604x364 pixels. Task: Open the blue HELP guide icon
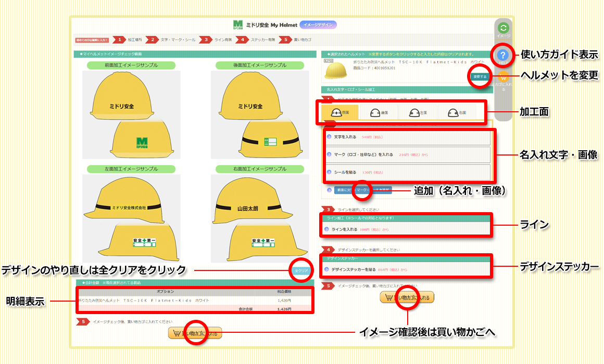503,55
